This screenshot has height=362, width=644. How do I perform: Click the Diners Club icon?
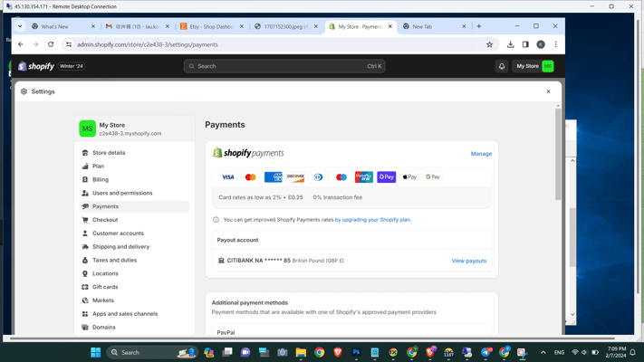click(x=318, y=177)
